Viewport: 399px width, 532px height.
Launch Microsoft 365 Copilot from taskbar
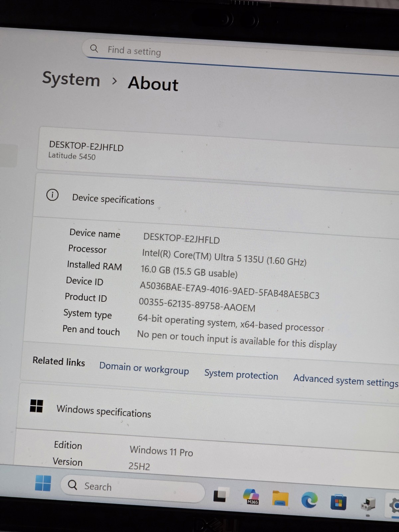(251, 496)
